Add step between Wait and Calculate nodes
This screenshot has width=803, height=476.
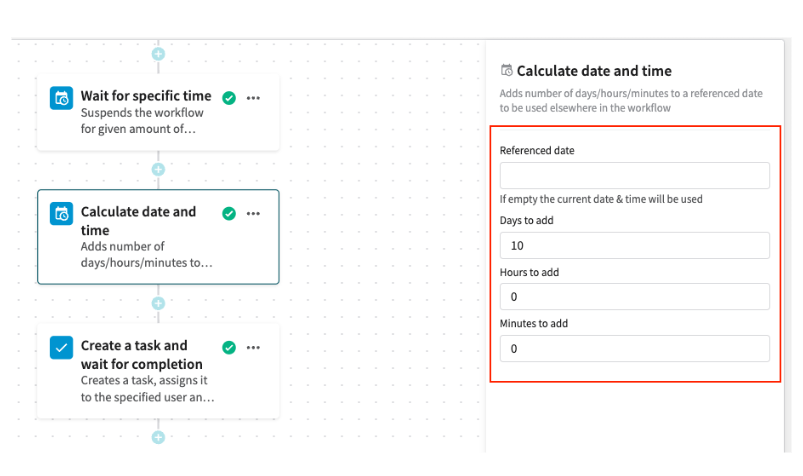point(157,169)
